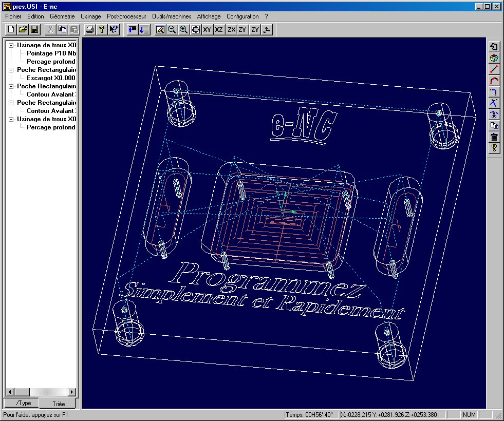This screenshot has height=421, width=504.
Task: Click NUM indicator in status bar
Action: click(x=469, y=414)
